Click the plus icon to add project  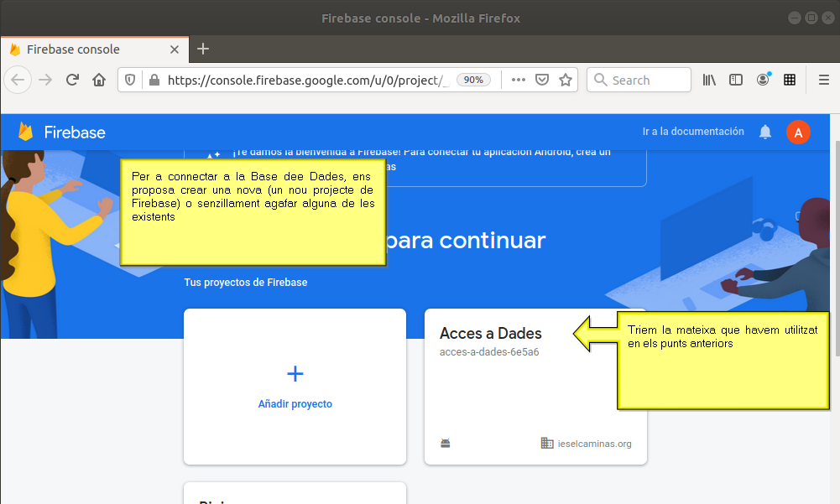pyautogui.click(x=295, y=374)
